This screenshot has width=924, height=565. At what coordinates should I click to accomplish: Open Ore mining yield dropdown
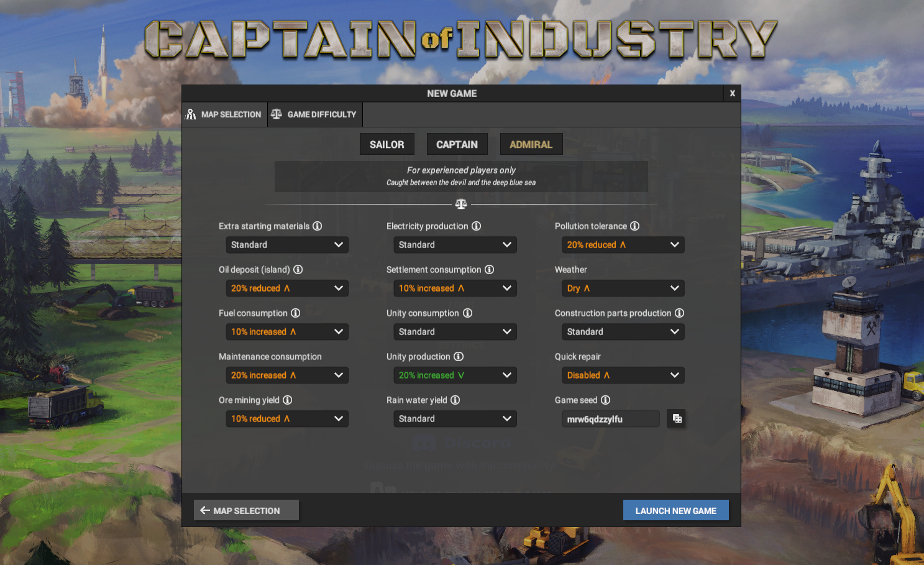click(287, 419)
